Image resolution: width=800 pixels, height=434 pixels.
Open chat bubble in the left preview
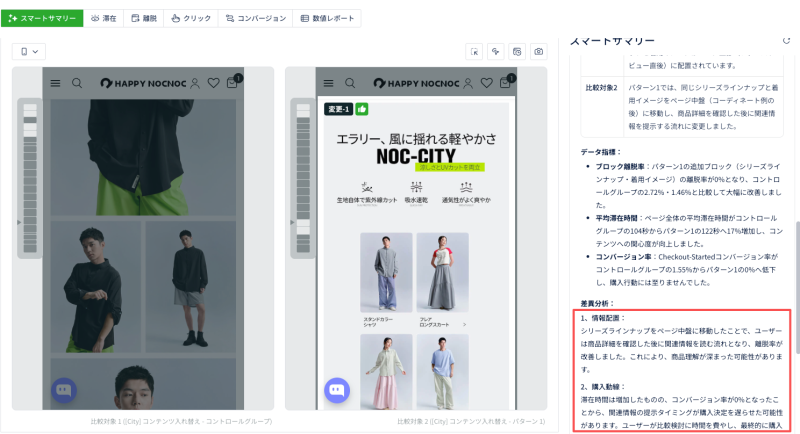point(64,390)
